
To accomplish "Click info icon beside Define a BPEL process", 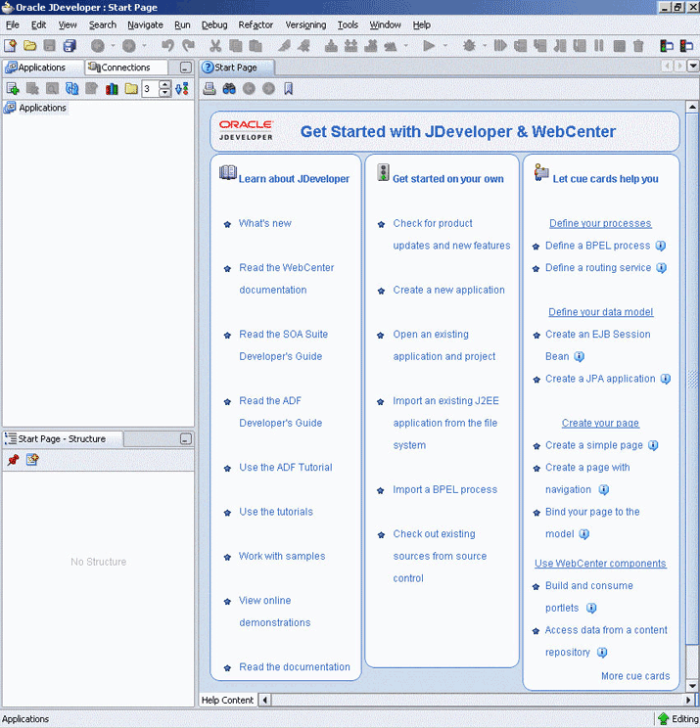I will tap(661, 246).
